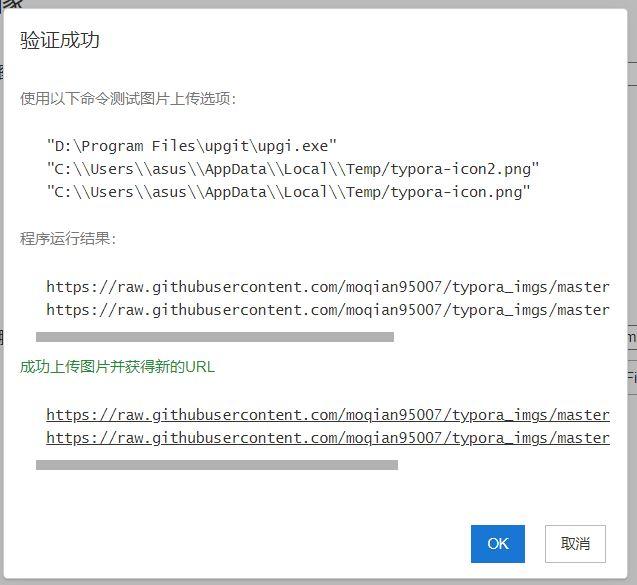The height and width of the screenshot is (585, 637).
Task: Grab the scrollbar thumb under program results
Action: [214, 337]
